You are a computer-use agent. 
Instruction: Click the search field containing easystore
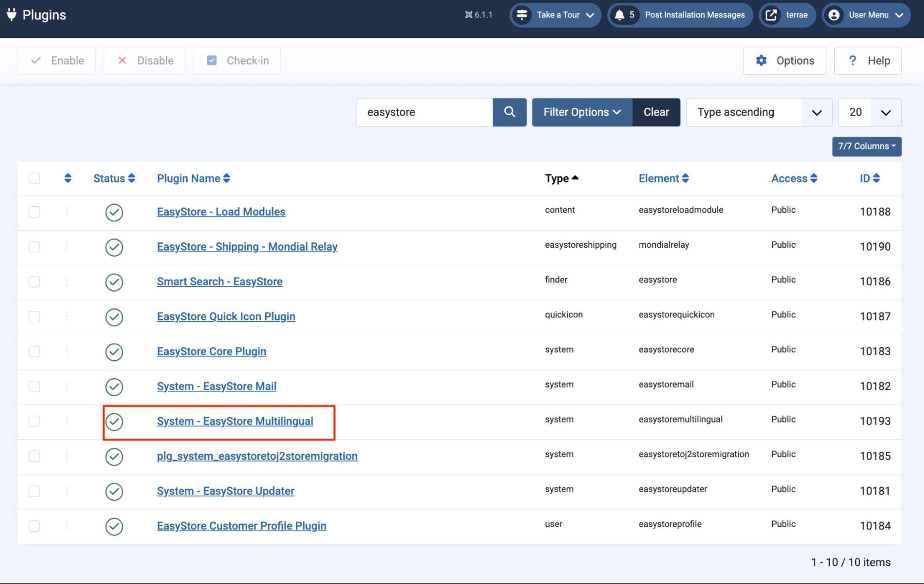tap(424, 112)
